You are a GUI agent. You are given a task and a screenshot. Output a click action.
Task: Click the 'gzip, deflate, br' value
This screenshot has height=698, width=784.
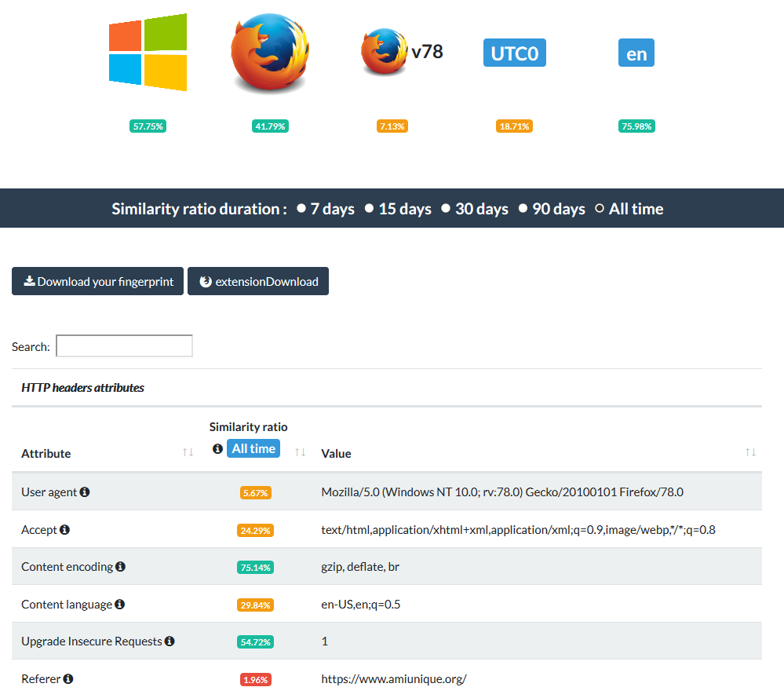pos(360,566)
